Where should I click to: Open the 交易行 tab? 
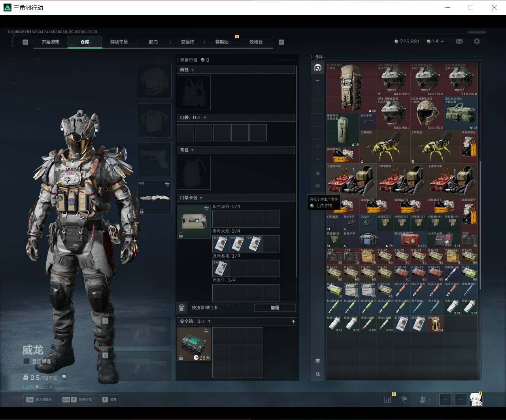pyautogui.click(x=187, y=42)
